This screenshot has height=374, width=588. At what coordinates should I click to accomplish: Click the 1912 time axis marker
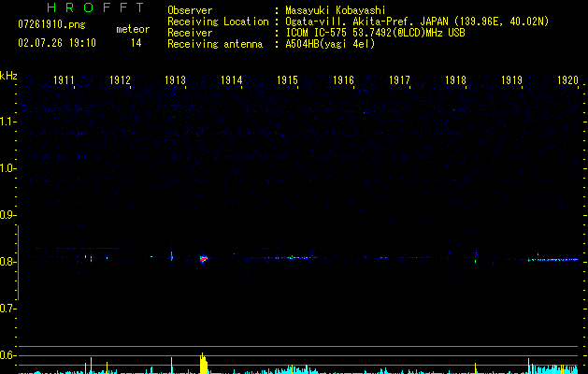[120, 80]
